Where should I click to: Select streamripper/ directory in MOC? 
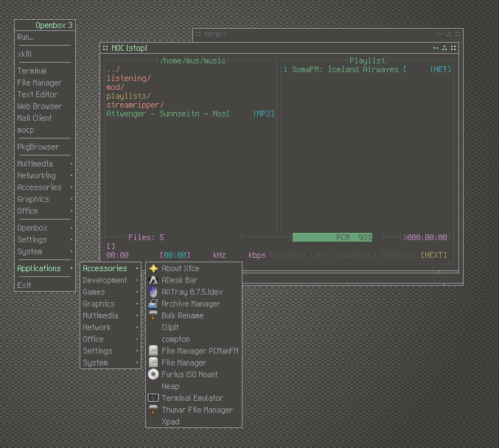click(135, 105)
